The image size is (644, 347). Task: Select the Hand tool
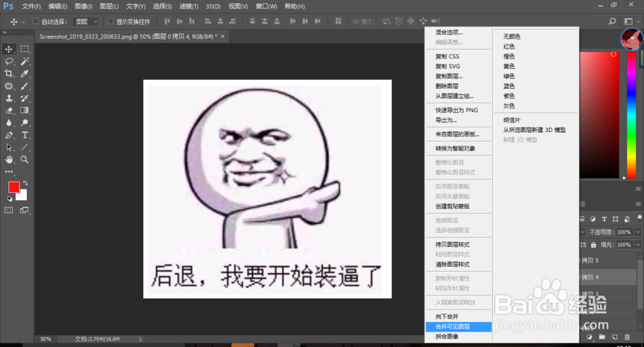coord(8,160)
